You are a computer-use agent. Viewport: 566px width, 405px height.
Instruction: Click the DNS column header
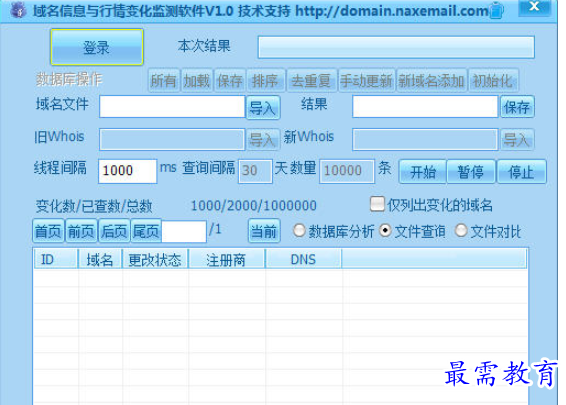click(304, 259)
